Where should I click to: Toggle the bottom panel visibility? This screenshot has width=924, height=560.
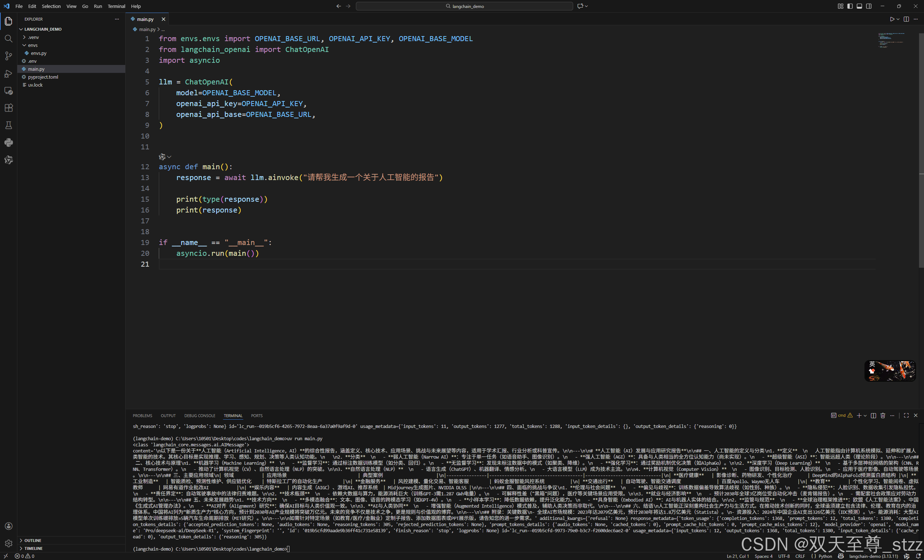click(x=859, y=6)
